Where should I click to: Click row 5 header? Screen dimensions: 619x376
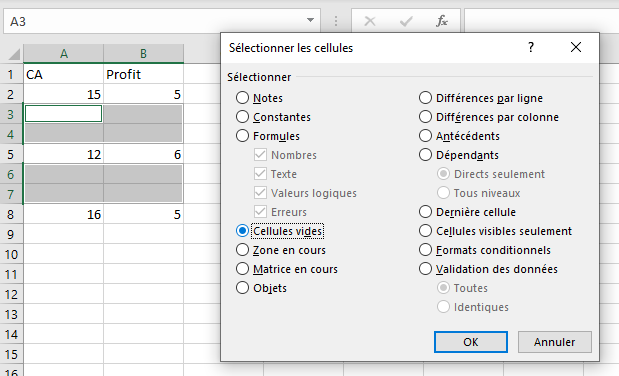(11, 154)
